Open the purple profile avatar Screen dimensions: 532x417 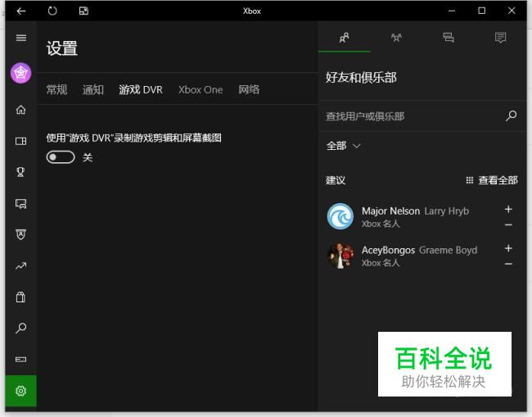20,73
